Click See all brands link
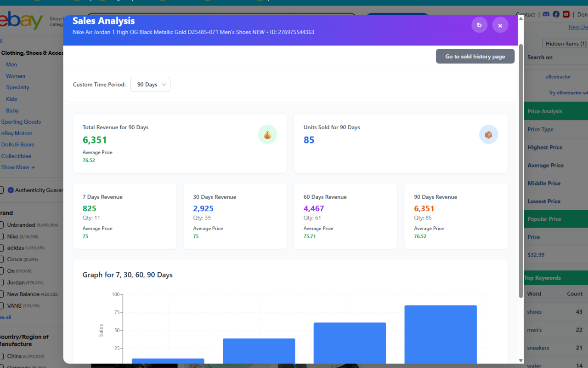Screen dimensions: 588x368 point(6,317)
